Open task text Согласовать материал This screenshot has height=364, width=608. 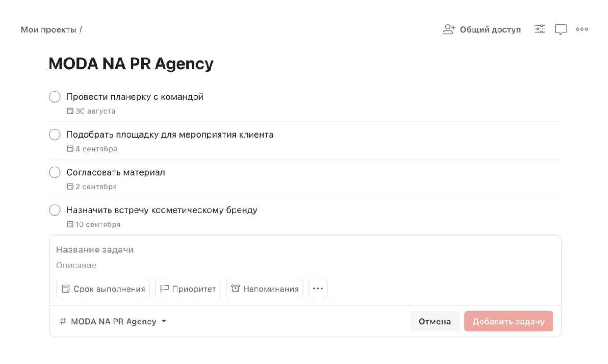tap(116, 172)
